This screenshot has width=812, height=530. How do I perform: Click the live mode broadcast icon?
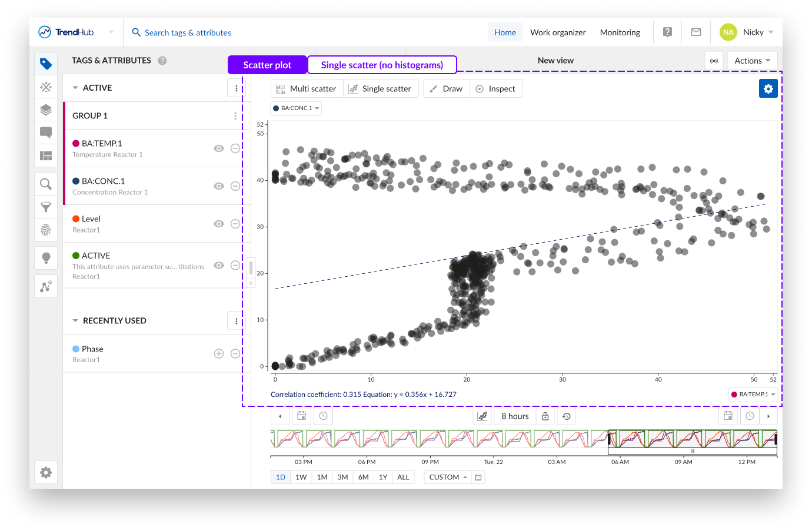[x=714, y=61]
